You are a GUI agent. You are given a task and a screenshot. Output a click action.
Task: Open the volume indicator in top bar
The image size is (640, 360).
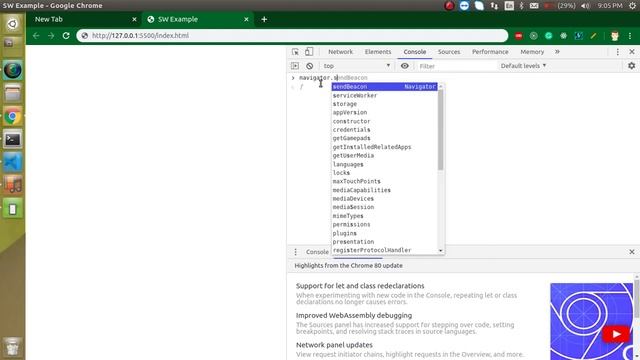(585, 6)
